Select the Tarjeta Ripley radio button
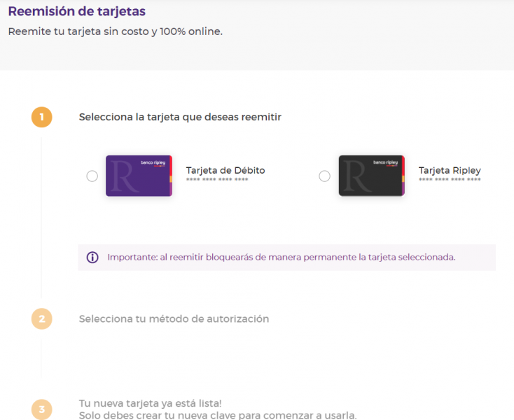The image size is (514, 420). coord(324,176)
